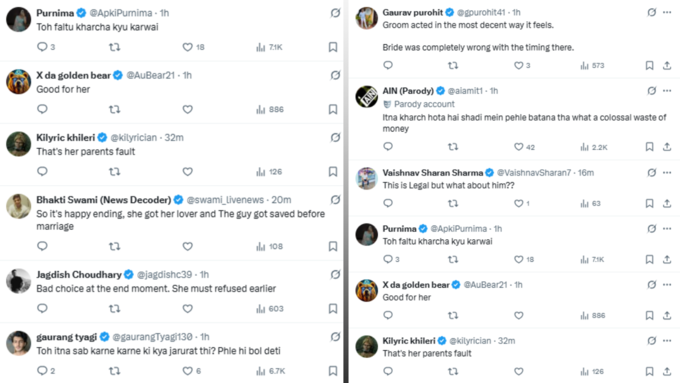Reply to gaurang tyagi's tweet
Image resolution: width=680 pixels, height=383 pixels.
pos(42,371)
